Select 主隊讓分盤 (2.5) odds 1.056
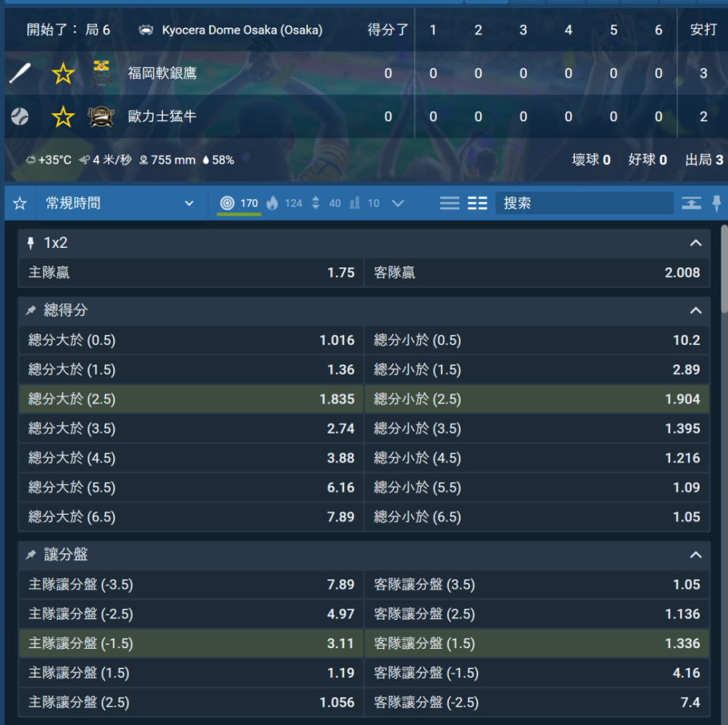Image resolution: width=728 pixels, height=725 pixels. pos(191,703)
